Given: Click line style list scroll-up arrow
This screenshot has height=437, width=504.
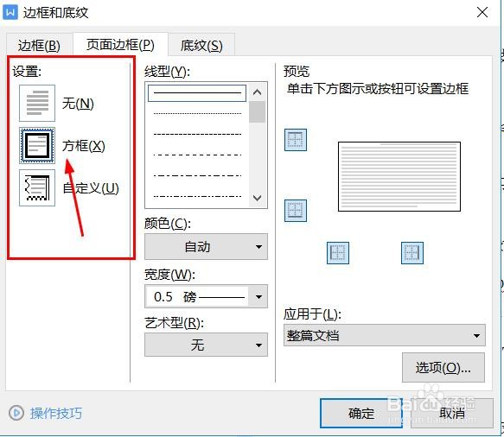Looking at the screenshot, I should [257, 92].
